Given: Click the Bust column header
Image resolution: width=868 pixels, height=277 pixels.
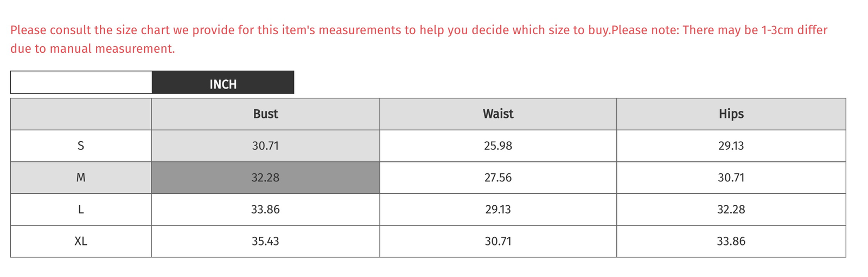Looking at the screenshot, I should tap(265, 114).
